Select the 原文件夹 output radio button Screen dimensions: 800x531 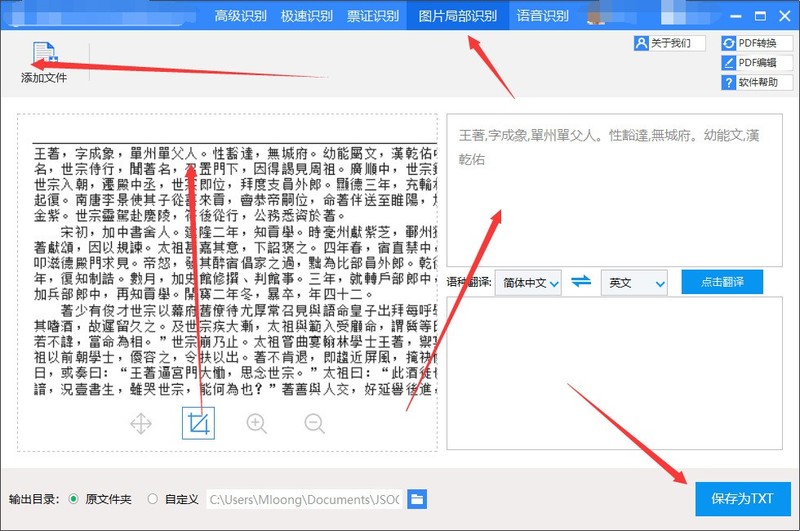pos(74,499)
